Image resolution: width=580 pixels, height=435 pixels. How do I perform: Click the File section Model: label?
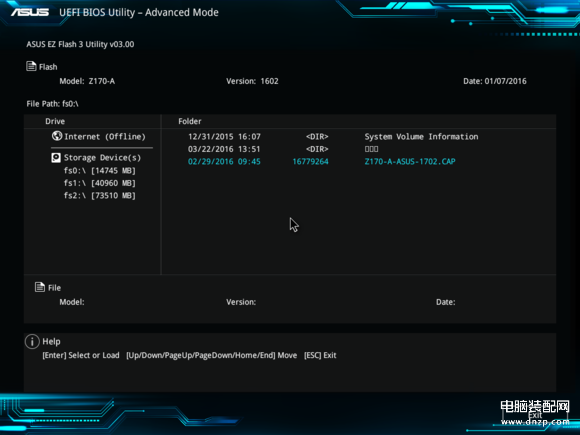(72, 302)
